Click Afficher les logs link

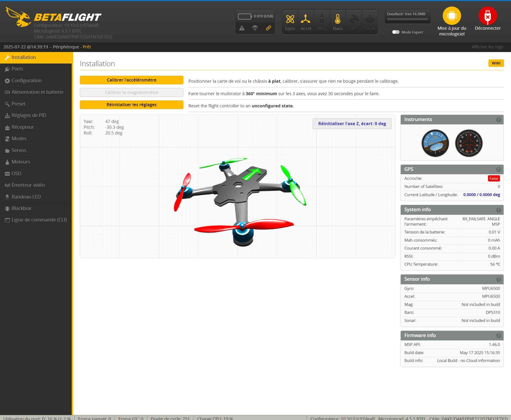coord(487,47)
